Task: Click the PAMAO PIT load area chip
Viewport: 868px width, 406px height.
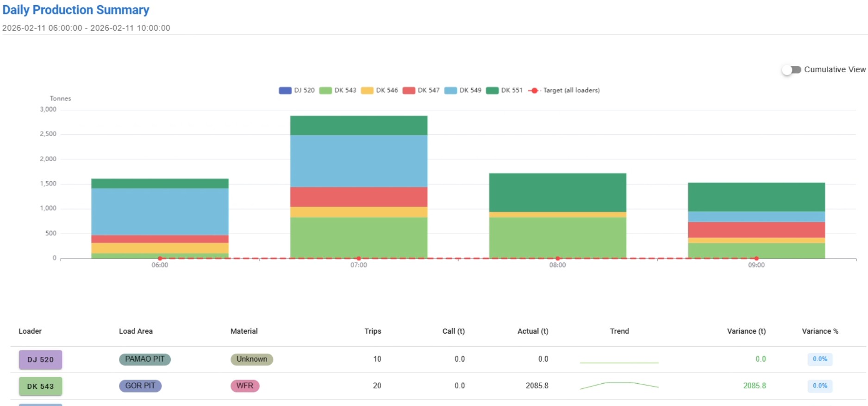Action: 144,359
